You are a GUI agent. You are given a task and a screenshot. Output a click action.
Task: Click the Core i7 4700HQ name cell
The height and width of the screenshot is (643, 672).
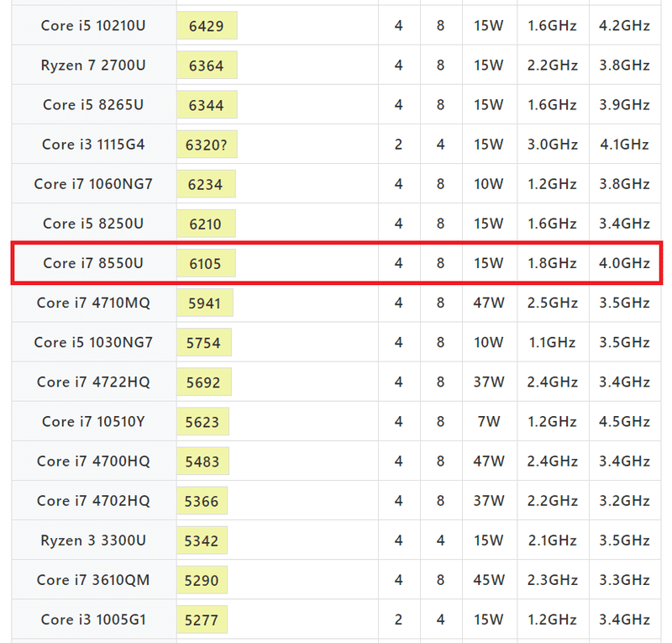93,461
